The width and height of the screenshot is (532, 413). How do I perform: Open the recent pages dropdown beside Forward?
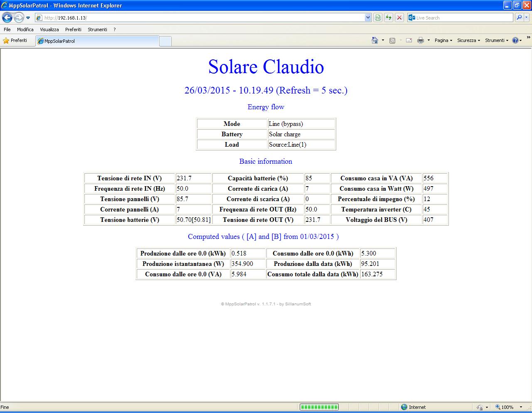click(28, 18)
